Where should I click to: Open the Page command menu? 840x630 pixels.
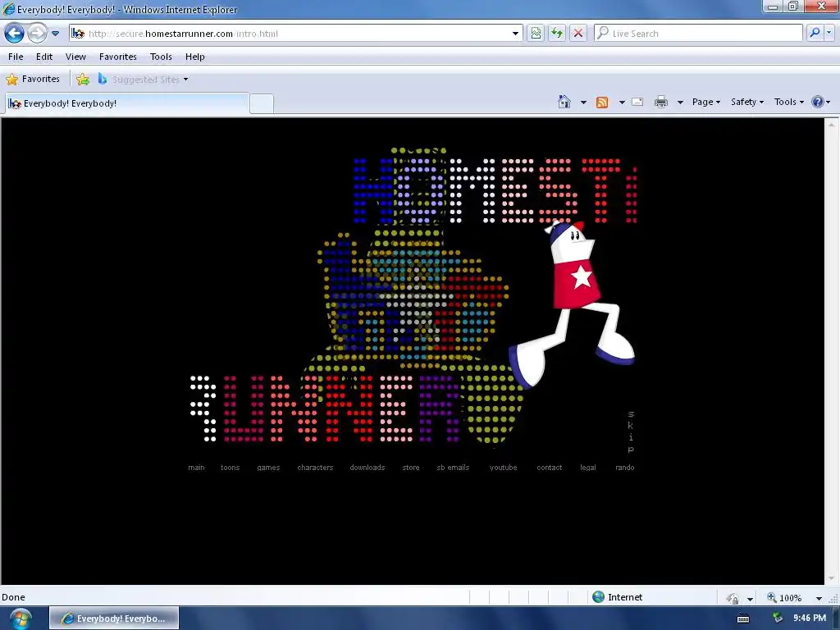706,102
